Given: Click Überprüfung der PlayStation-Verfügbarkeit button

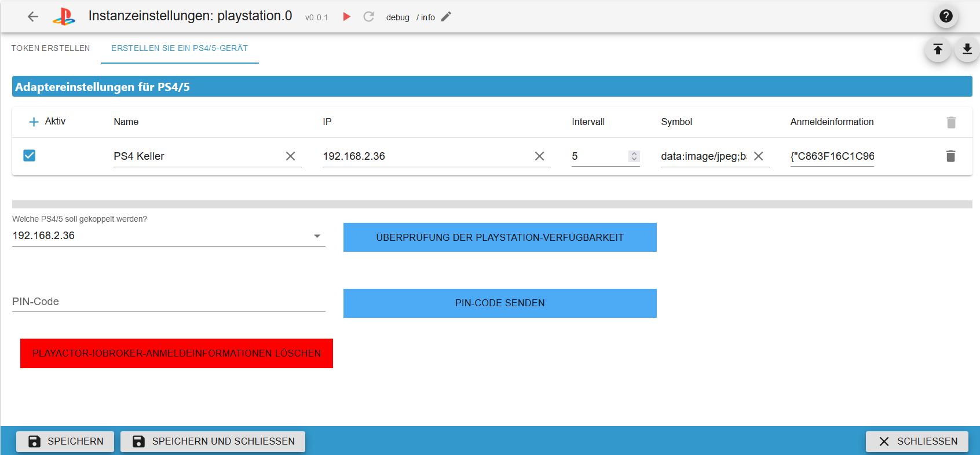Looking at the screenshot, I should coord(500,237).
